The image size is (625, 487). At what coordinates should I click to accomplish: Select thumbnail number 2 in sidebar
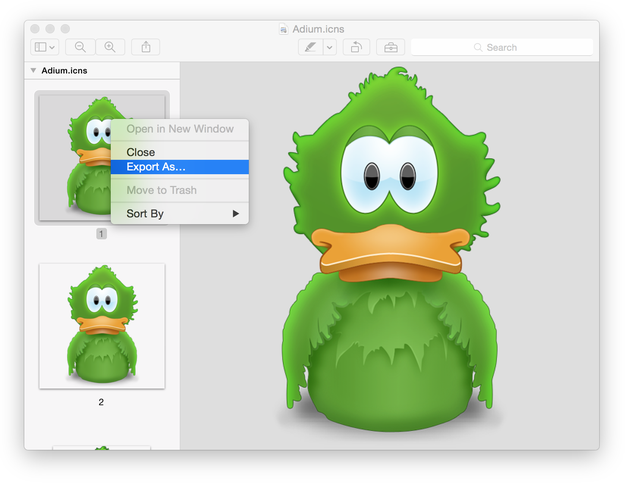click(102, 326)
